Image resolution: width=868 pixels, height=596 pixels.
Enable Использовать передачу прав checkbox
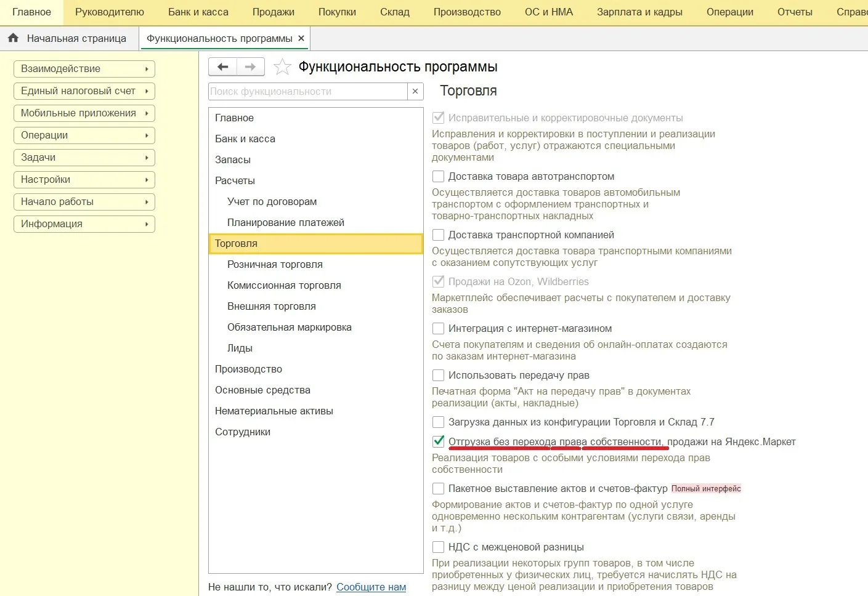point(439,375)
